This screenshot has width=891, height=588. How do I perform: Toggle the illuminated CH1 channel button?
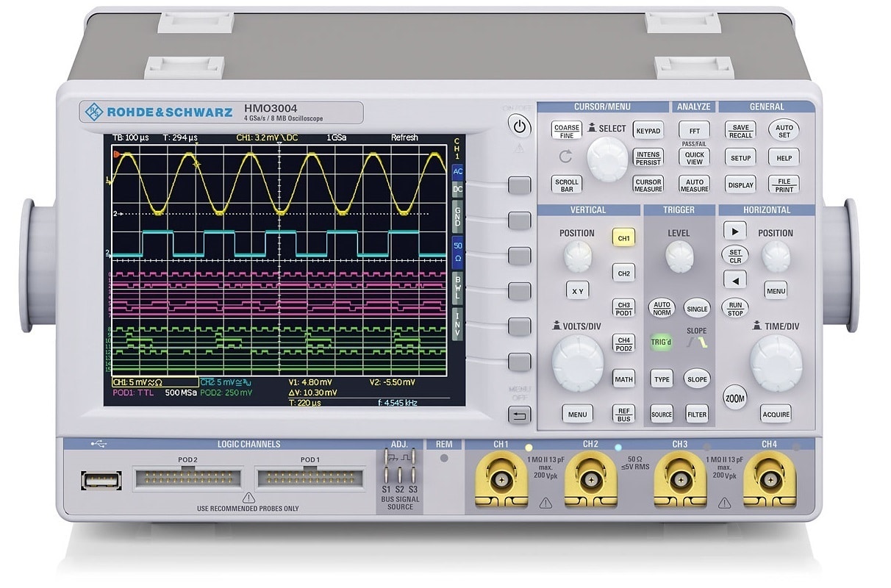(x=623, y=238)
